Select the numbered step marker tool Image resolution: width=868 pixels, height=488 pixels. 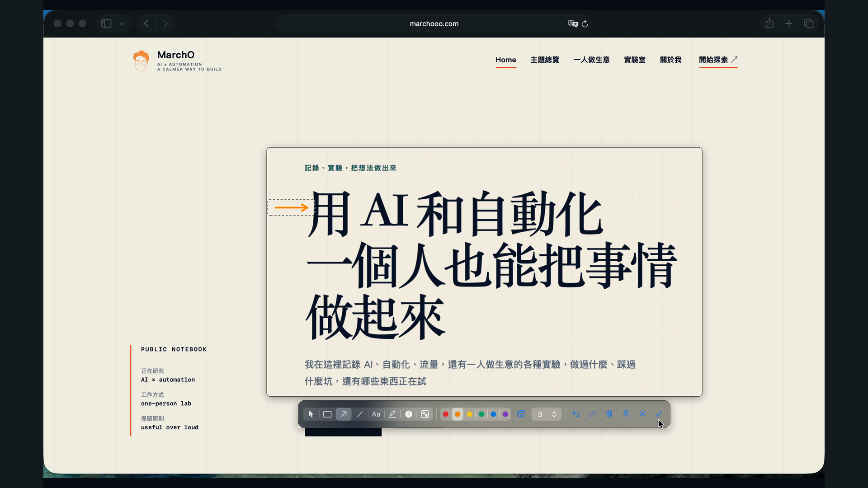409,414
